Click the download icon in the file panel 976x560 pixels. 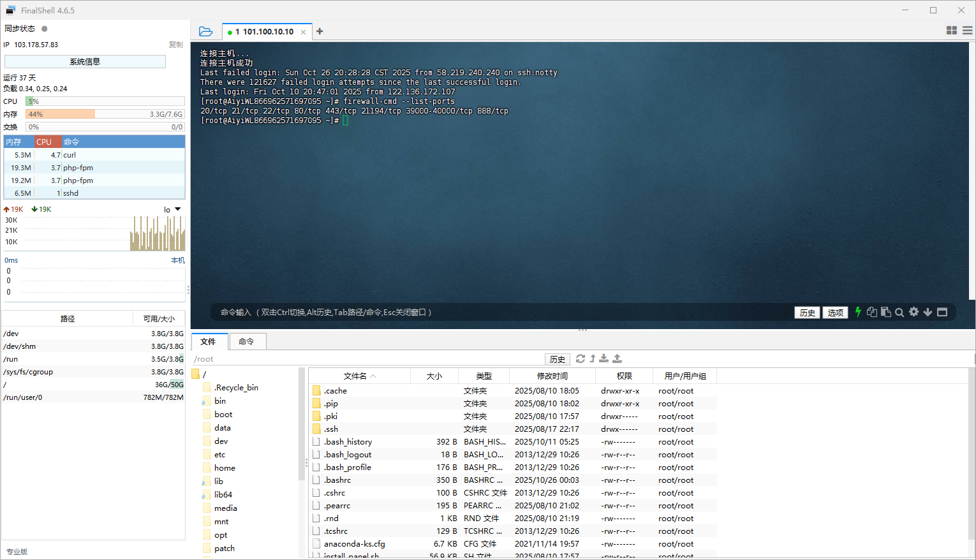pos(603,358)
